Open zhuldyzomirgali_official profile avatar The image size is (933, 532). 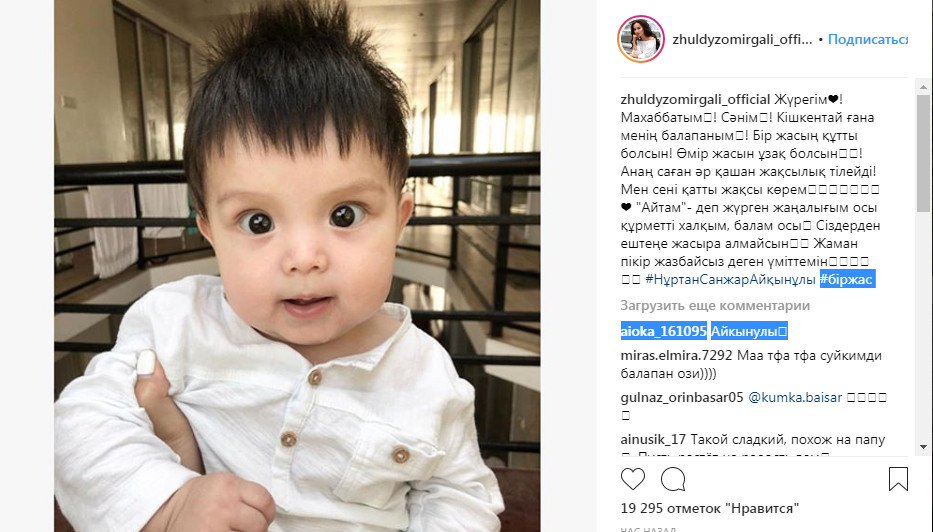pos(641,39)
